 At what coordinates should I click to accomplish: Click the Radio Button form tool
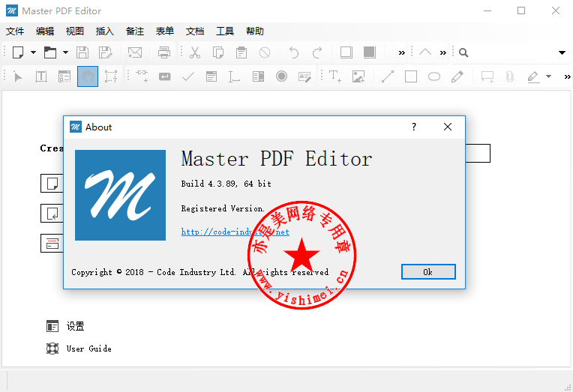coord(281,76)
